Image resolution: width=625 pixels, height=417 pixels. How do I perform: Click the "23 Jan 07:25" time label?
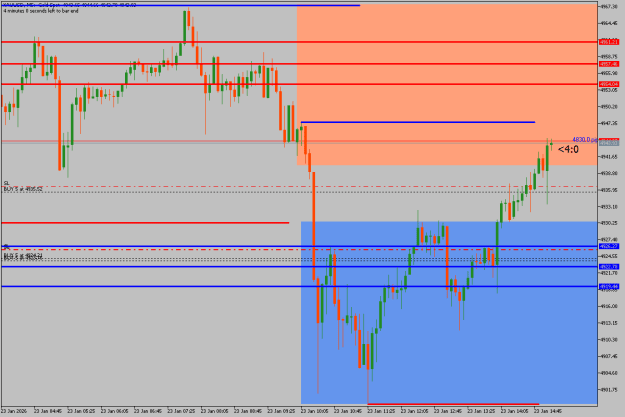point(181,411)
